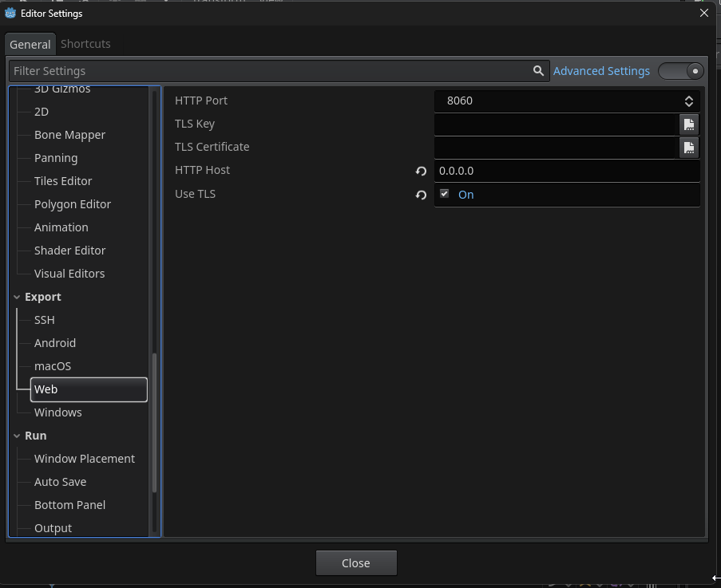Reset HTTP Host to default value

421,171
